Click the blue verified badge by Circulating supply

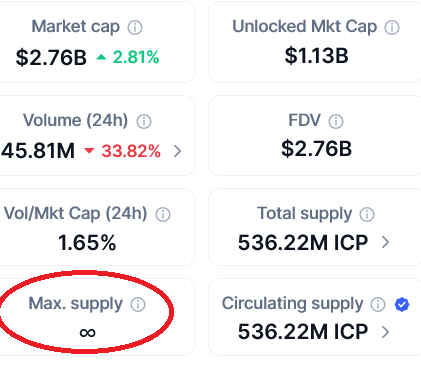point(402,305)
